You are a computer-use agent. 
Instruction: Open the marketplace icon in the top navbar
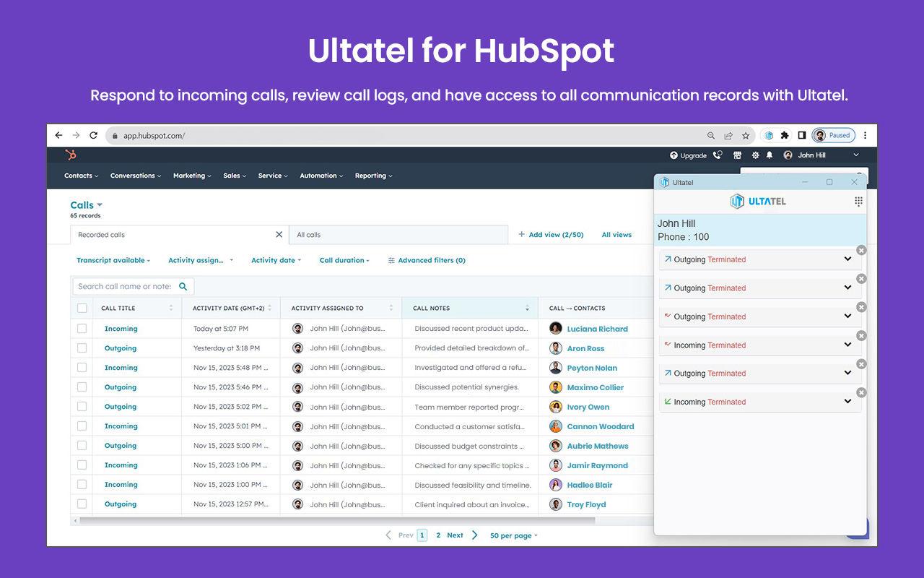point(737,155)
